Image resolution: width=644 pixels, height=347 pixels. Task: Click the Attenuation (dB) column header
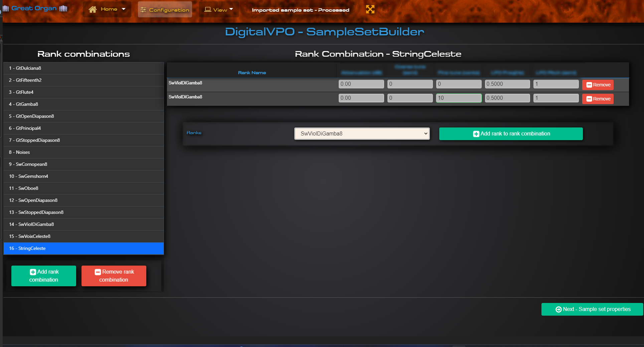coord(361,73)
